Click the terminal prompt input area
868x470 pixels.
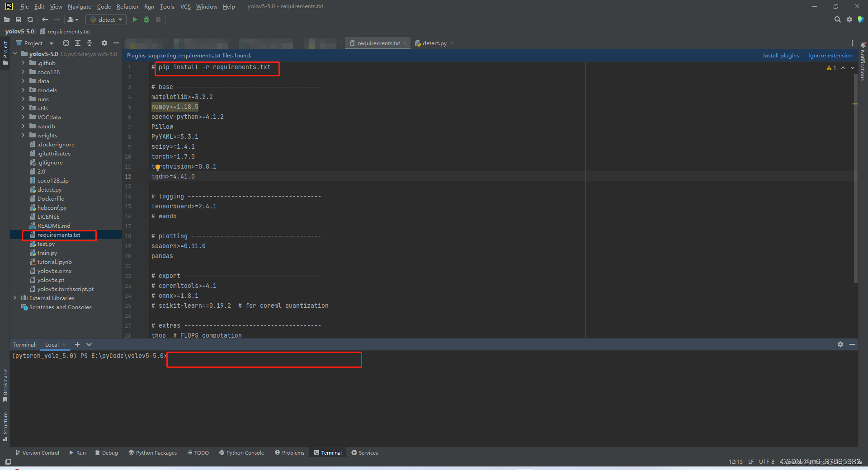264,360
